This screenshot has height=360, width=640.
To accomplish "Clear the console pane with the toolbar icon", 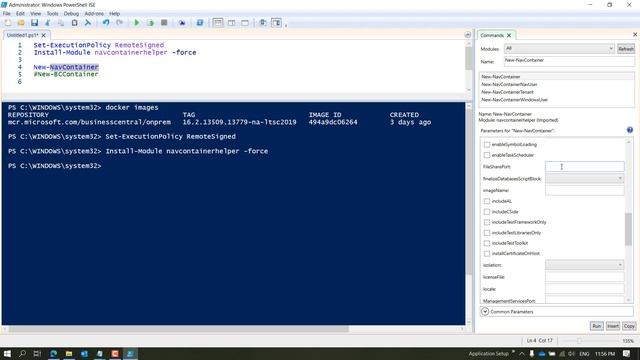I will tap(88, 23).
